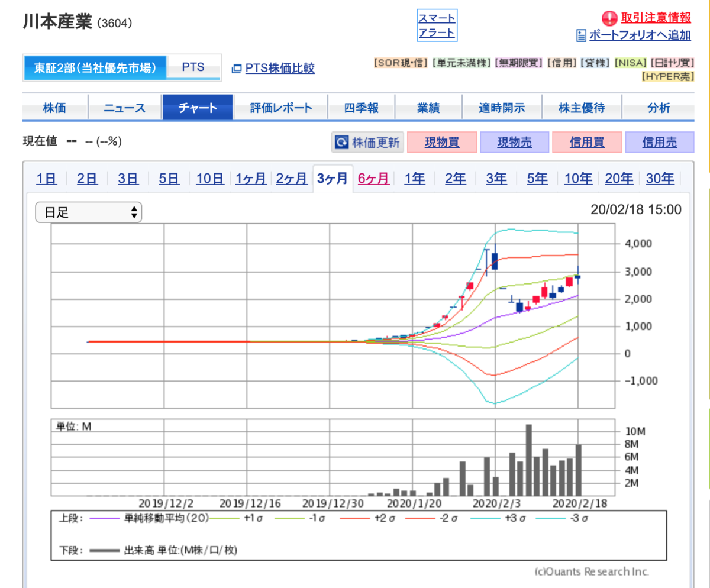The height and width of the screenshot is (588, 710).
Task: Open the ニュース tab
Action: click(124, 108)
